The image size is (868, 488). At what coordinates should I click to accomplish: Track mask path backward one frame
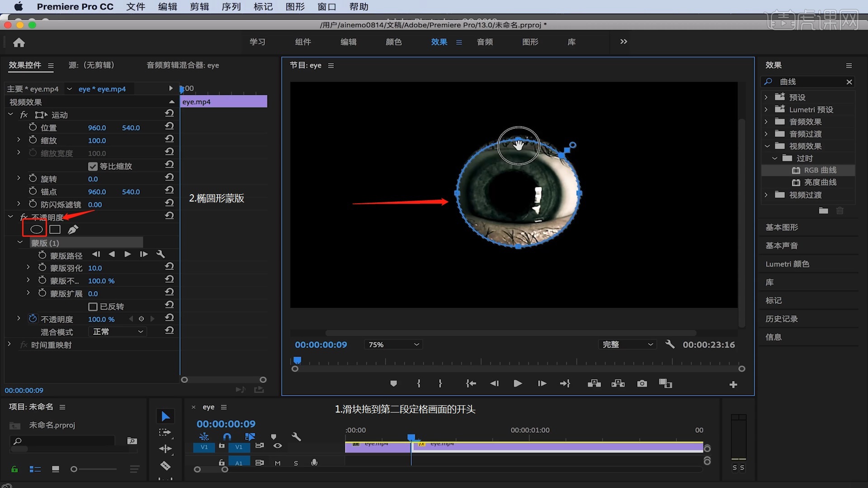112,254
